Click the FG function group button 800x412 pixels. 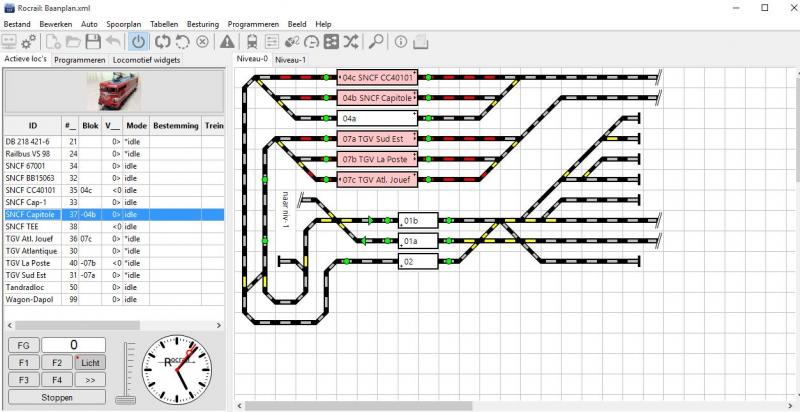(x=23, y=345)
